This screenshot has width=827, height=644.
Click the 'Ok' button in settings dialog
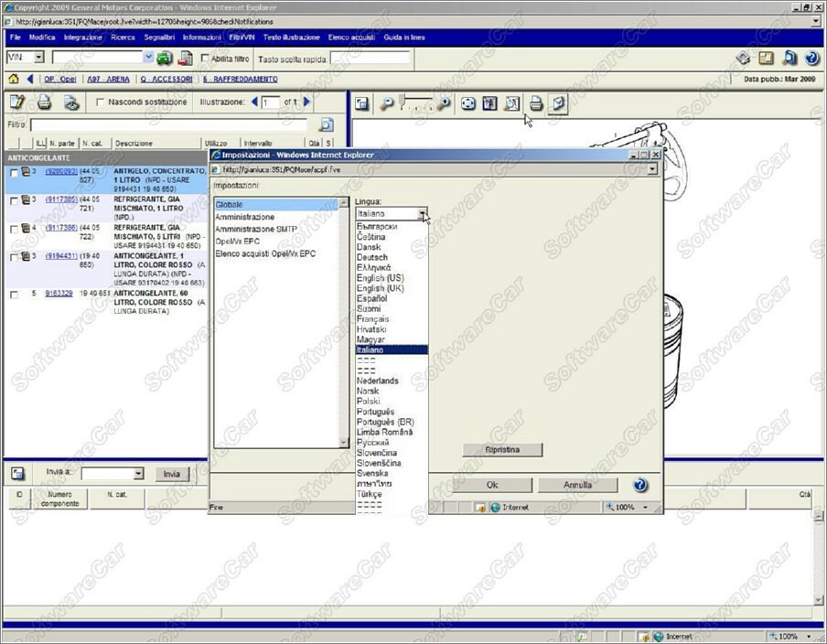point(491,485)
